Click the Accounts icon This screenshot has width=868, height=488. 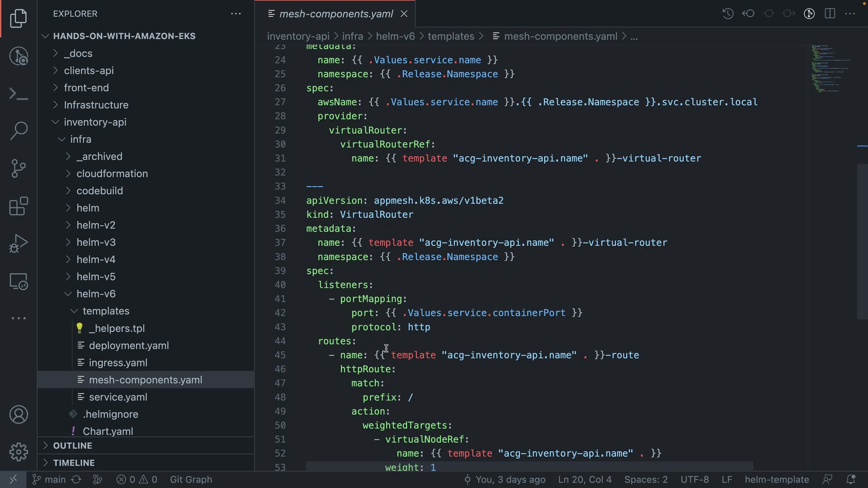tap(19, 415)
